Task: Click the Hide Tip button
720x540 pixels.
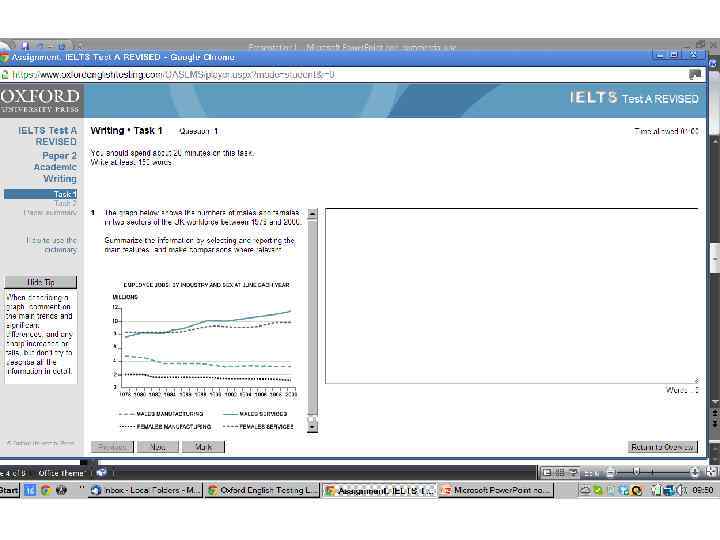Action: pyautogui.click(x=40, y=282)
